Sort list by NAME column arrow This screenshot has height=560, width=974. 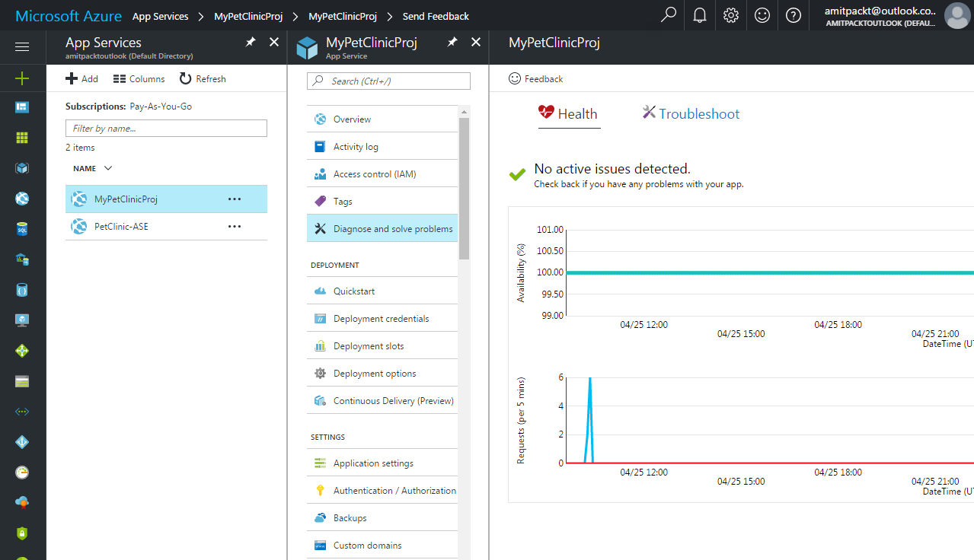coord(107,168)
